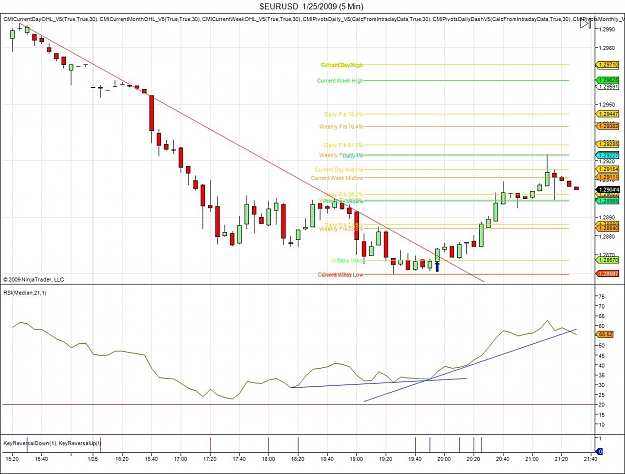Click the CMIPivotsDaily_V5 indicator label
Image resolution: width=625 pixels, height=474 pixels.
[367, 19]
